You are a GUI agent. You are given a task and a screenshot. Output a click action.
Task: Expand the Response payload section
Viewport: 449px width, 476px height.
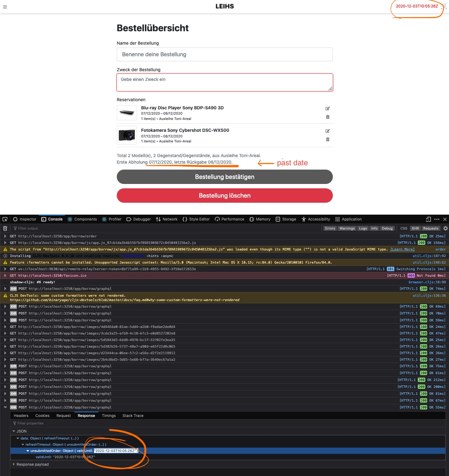click(14, 464)
